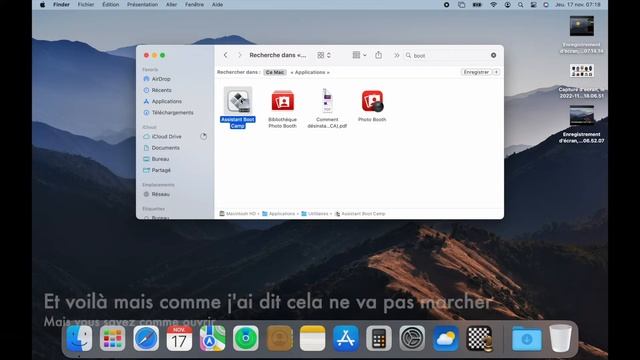Open the Fenêtre menu
Screen dimensions: 640x360
(194, 4)
